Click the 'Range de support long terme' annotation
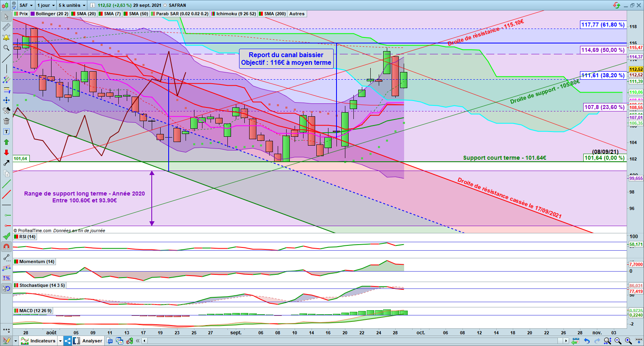Image resolution: width=644 pixels, height=346 pixels. point(85,197)
